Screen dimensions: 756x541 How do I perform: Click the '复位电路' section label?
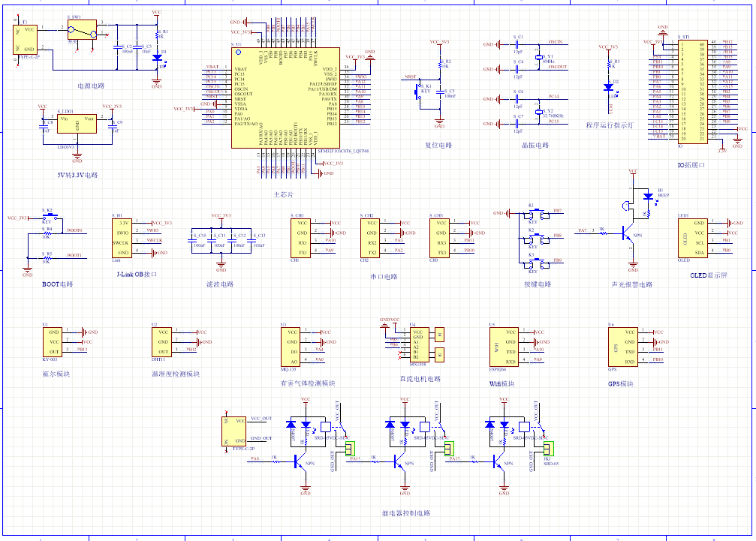pos(438,145)
